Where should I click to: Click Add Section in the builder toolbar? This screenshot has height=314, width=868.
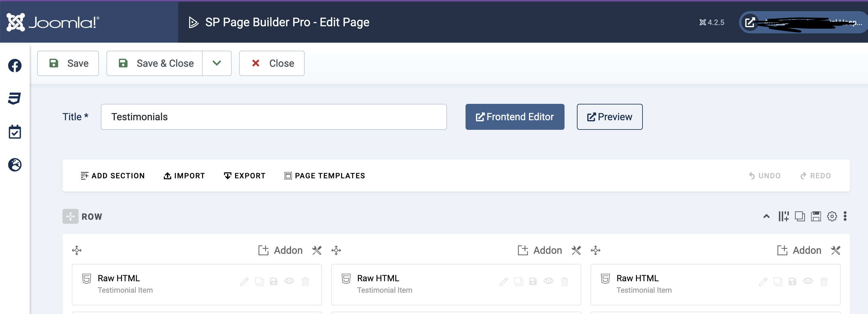click(113, 176)
